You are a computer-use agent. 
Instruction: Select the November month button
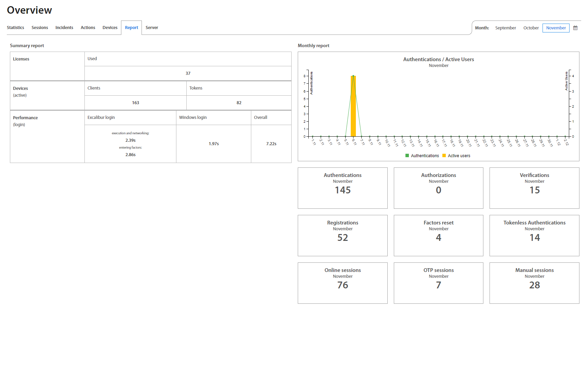(556, 28)
